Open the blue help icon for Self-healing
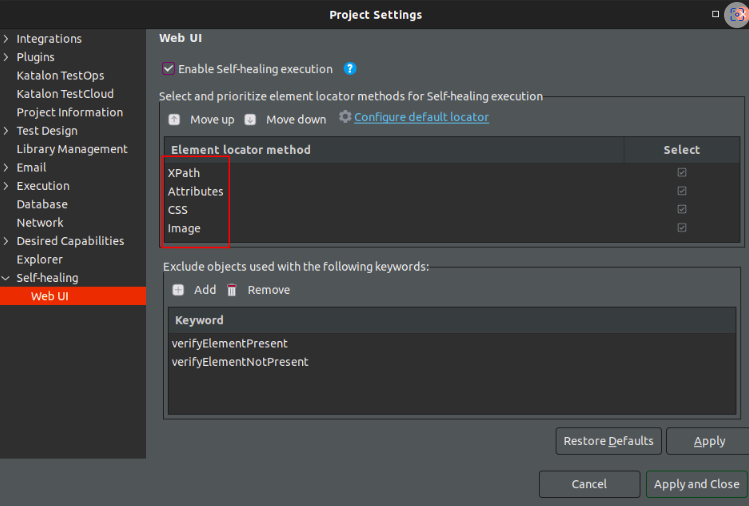Viewport: 749px width, 506px height. pos(350,69)
